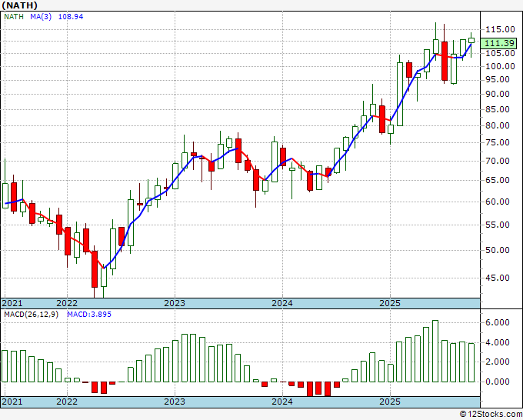Click the 100.00 price axis label

500,66
